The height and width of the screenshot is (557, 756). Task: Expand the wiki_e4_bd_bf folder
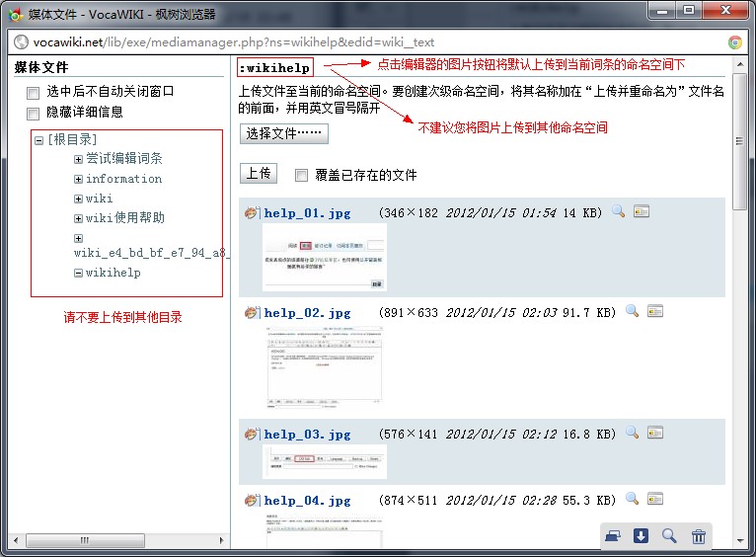(78, 238)
